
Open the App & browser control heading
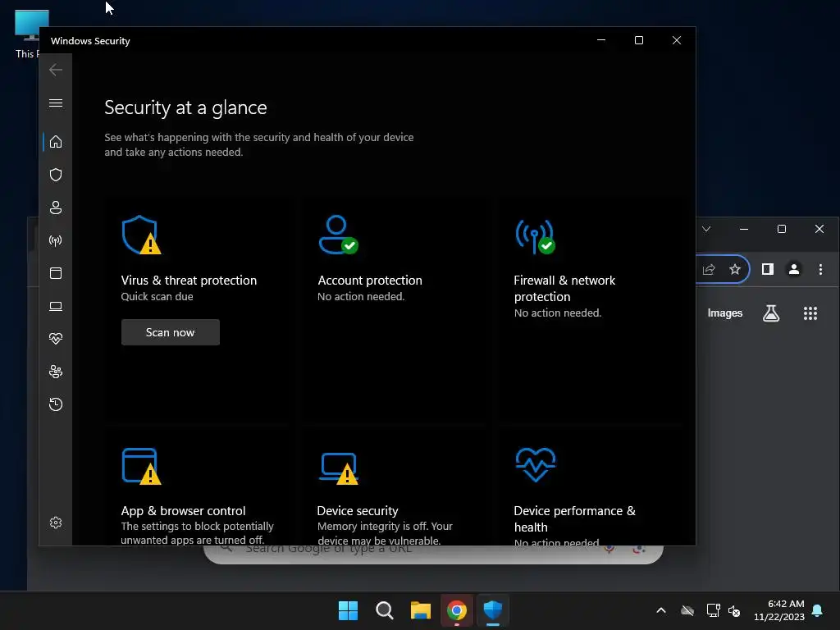[183, 510]
